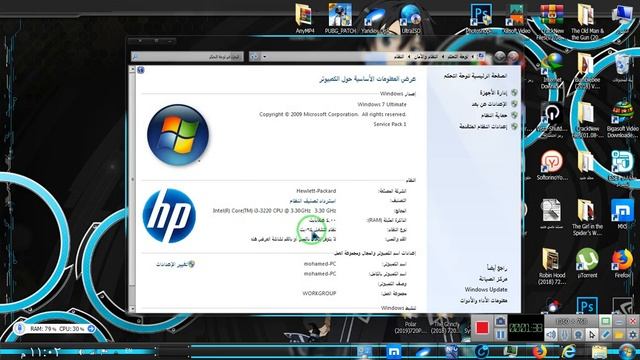Launch UltraISO desktop shortcut
This screenshot has width=640, height=360.
click(411, 20)
